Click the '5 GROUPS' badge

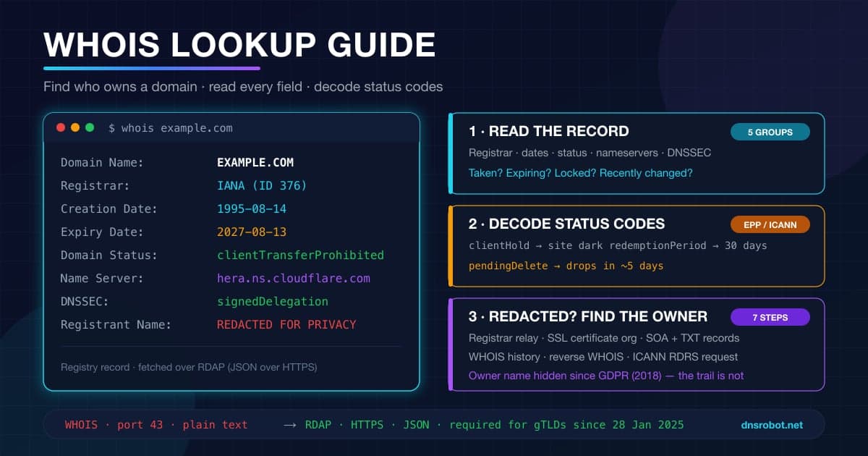[770, 132]
